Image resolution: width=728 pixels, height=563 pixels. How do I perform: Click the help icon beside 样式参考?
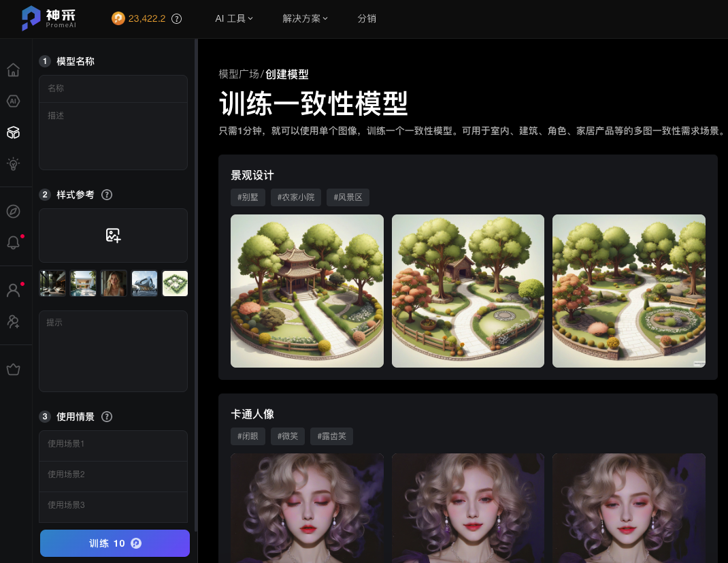pyautogui.click(x=107, y=195)
